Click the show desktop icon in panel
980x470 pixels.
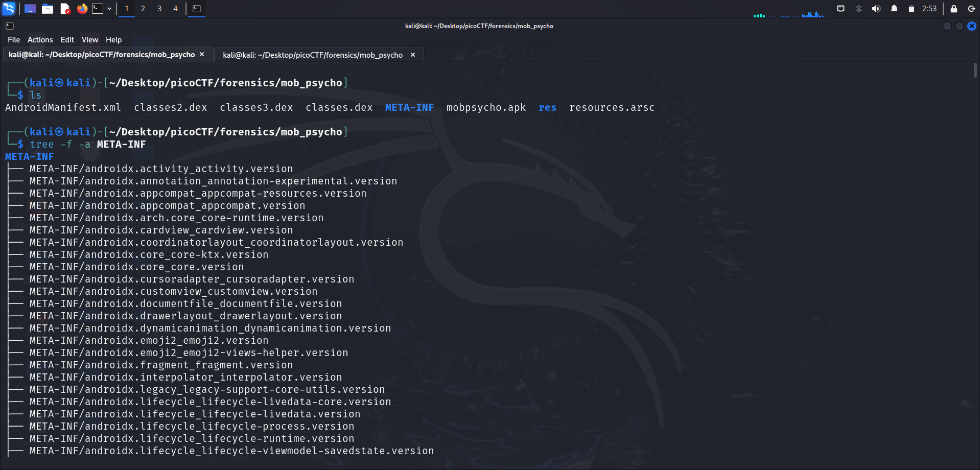point(30,9)
